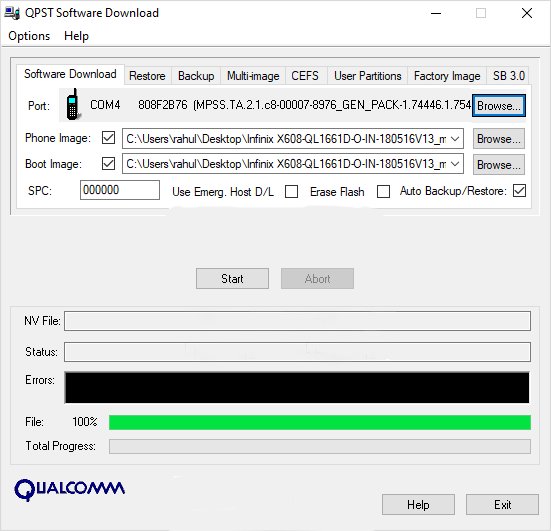This screenshot has width=551, height=531.
Task: Click the NV File field
Action: [x=297, y=321]
